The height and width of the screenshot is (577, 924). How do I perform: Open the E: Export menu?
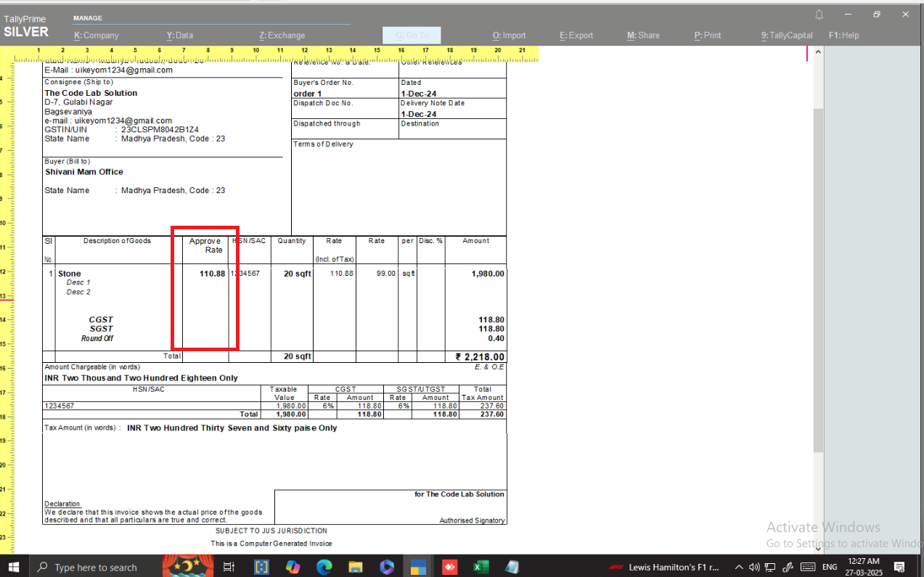click(x=576, y=35)
